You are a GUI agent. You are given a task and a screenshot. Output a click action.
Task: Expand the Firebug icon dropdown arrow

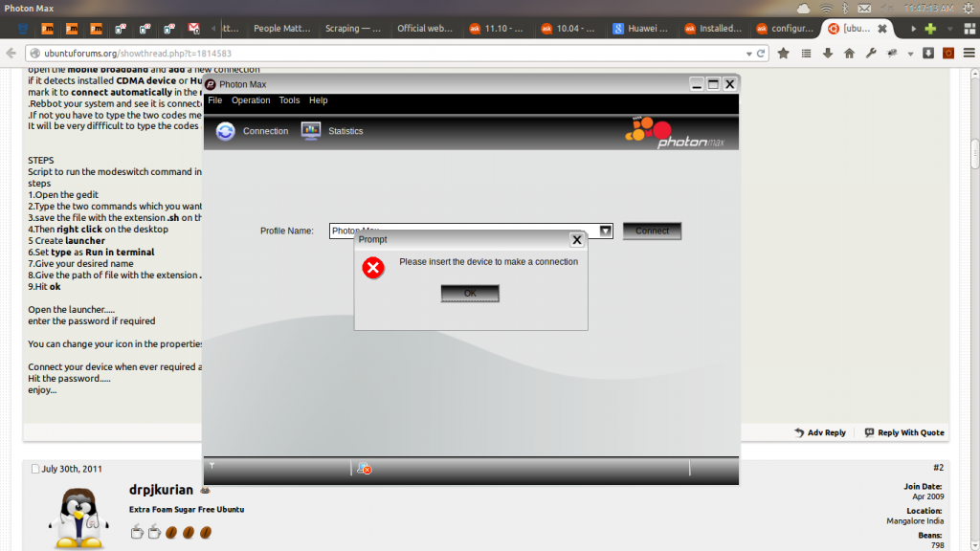tap(910, 54)
